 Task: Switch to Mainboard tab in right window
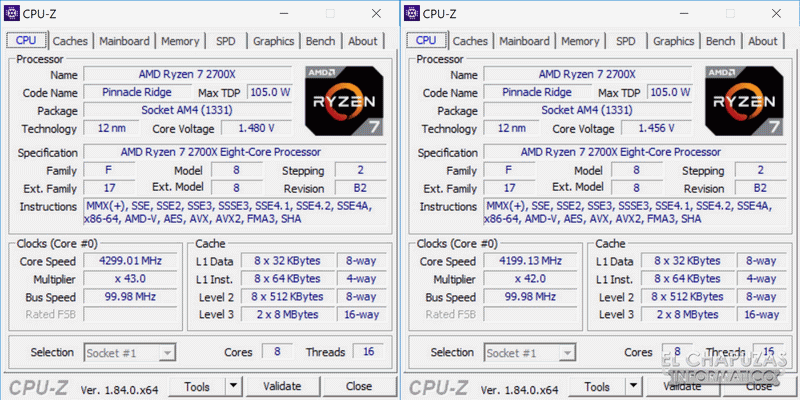(x=524, y=41)
